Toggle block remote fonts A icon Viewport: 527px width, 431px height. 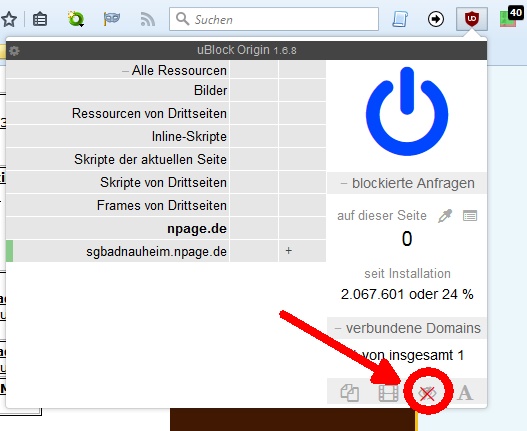[465, 392]
